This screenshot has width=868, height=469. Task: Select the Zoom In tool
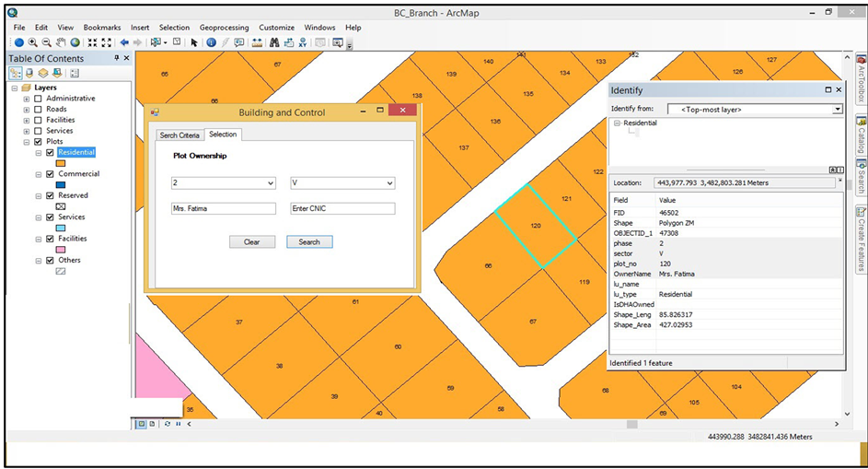pyautogui.click(x=32, y=42)
